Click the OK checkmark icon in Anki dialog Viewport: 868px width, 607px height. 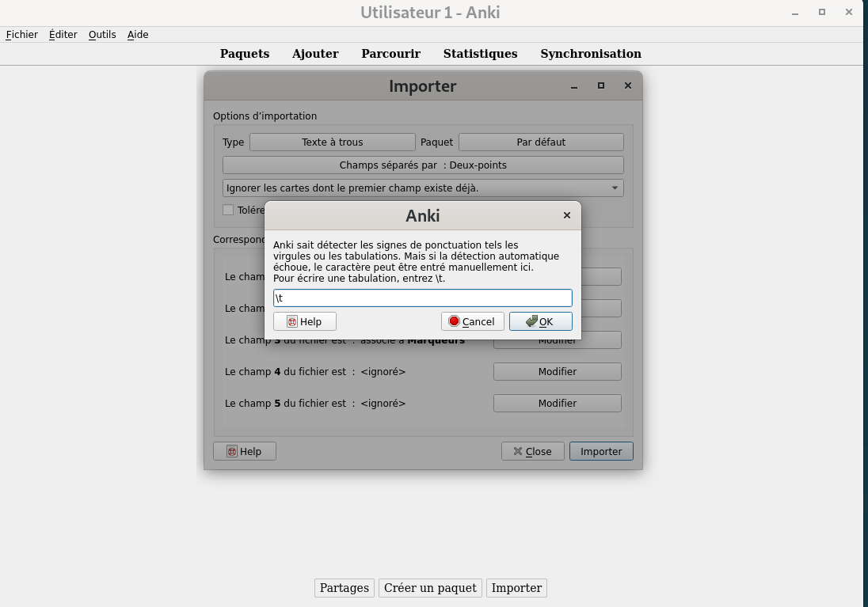tap(531, 321)
